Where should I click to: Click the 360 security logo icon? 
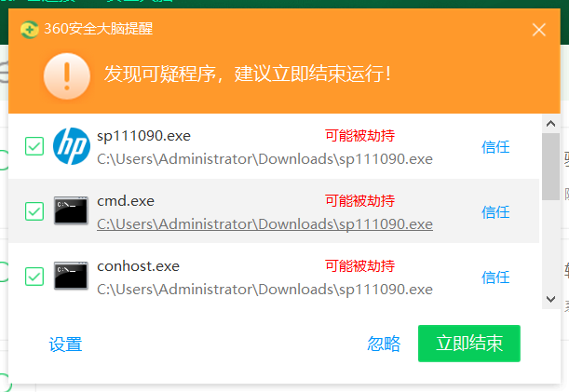30,30
